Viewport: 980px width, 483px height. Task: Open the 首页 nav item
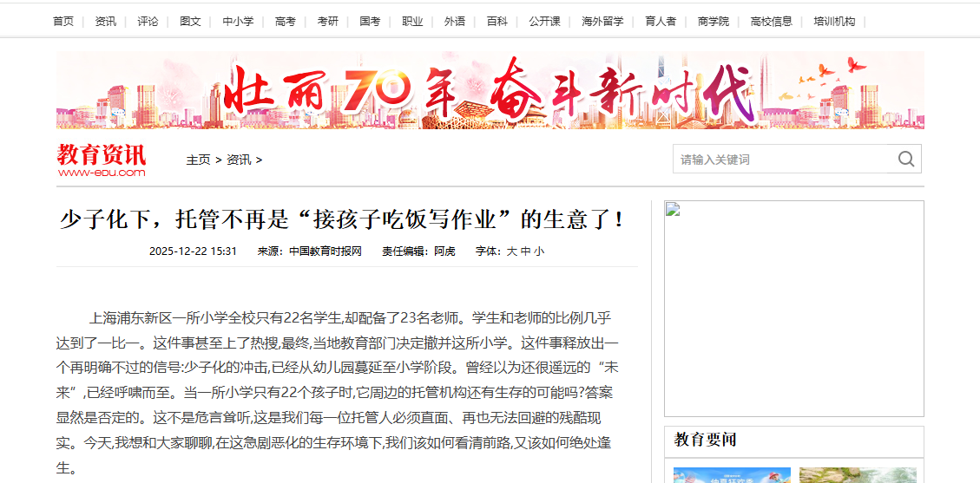coord(63,21)
